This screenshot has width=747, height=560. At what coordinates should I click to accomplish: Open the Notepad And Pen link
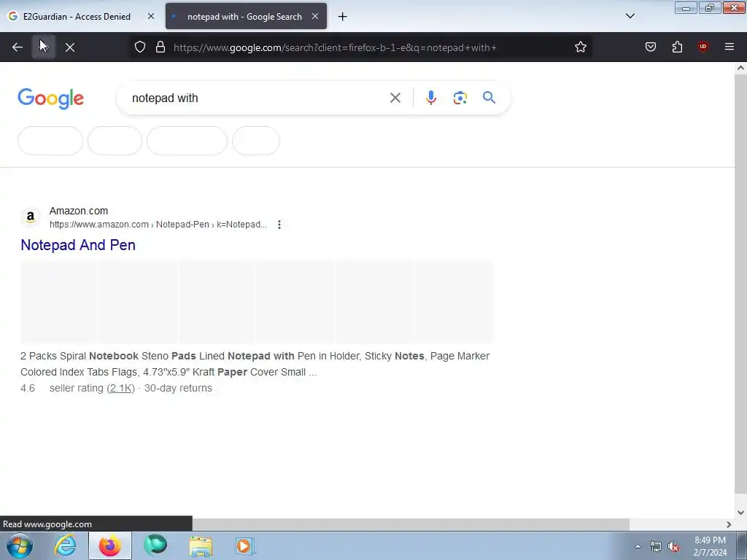pos(78,245)
